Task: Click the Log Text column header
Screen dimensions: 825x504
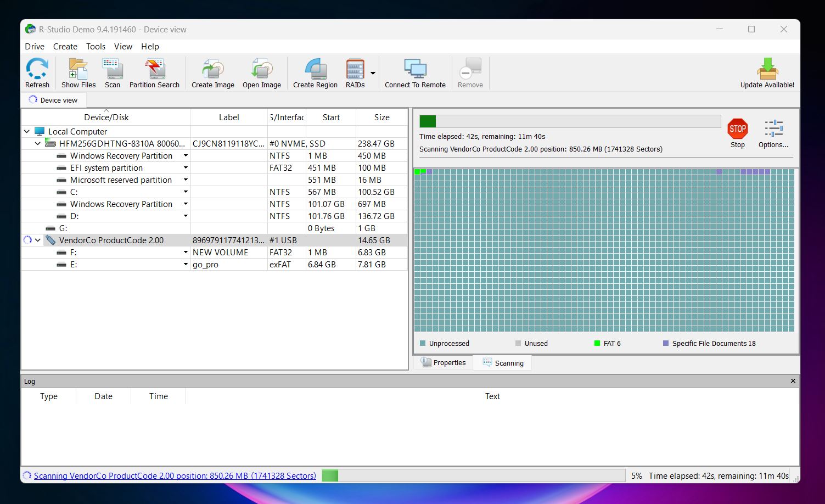Action: pos(492,396)
